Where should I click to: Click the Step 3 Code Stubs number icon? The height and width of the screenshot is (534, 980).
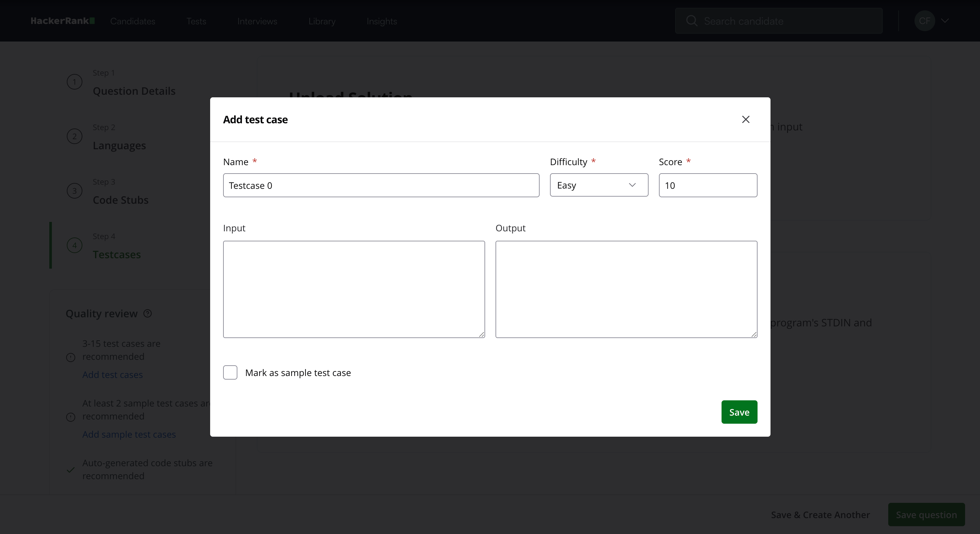[x=75, y=191]
